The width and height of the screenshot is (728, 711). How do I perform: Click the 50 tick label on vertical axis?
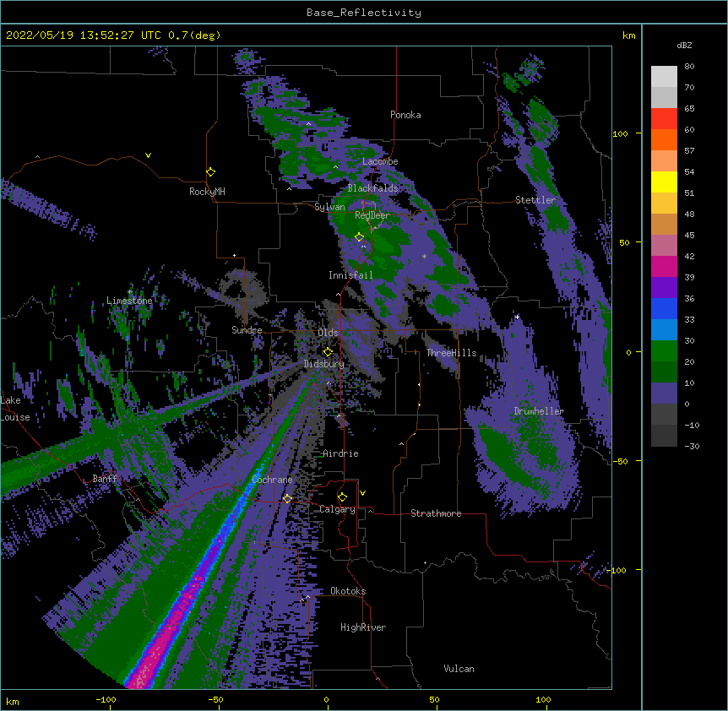click(624, 242)
